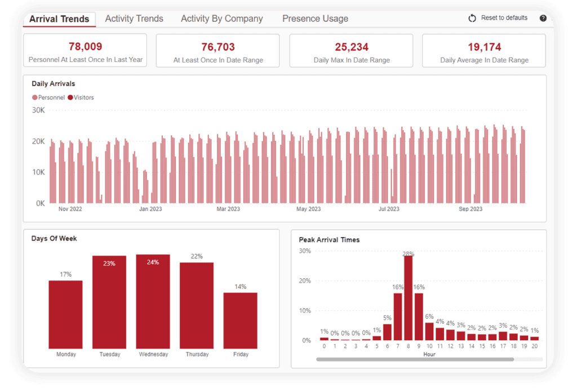Open the Activity By Company tab

(221, 18)
